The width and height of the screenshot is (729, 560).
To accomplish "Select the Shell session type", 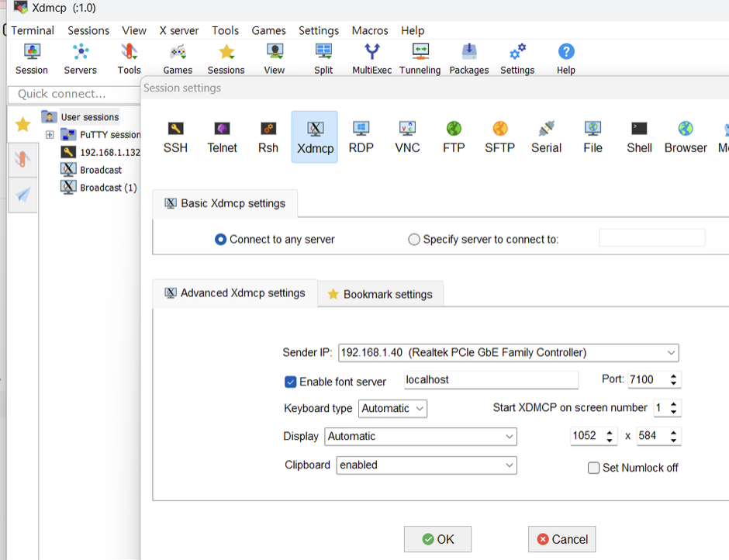I will (639, 137).
